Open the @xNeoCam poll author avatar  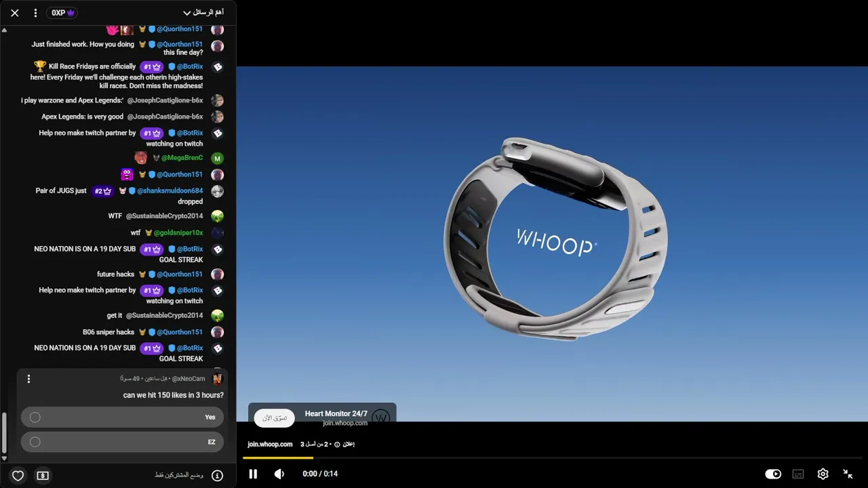(218, 379)
